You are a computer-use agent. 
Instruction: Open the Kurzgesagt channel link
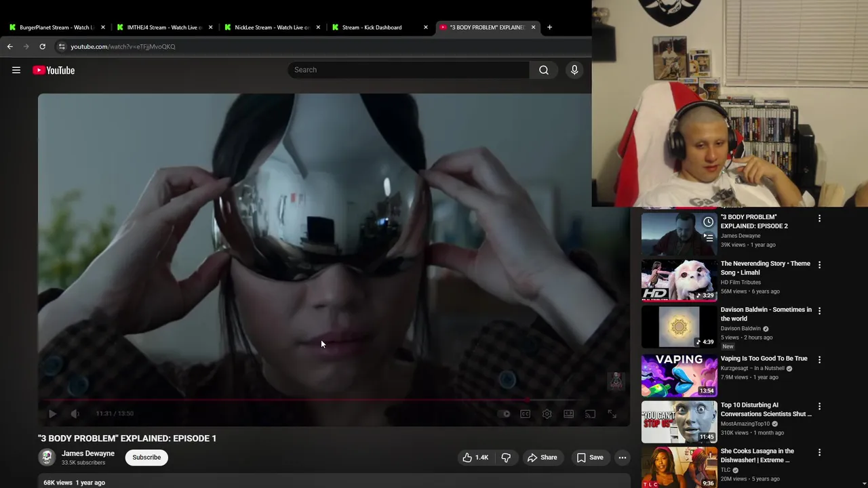752,369
